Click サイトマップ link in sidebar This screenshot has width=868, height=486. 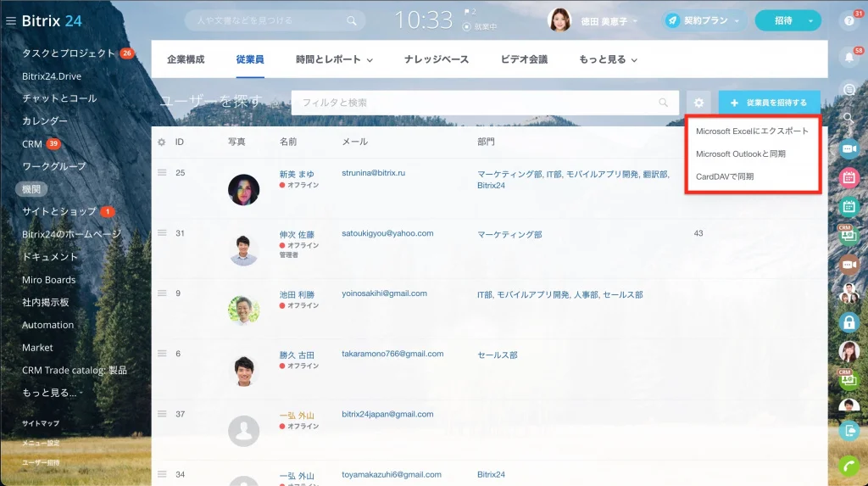coord(41,423)
